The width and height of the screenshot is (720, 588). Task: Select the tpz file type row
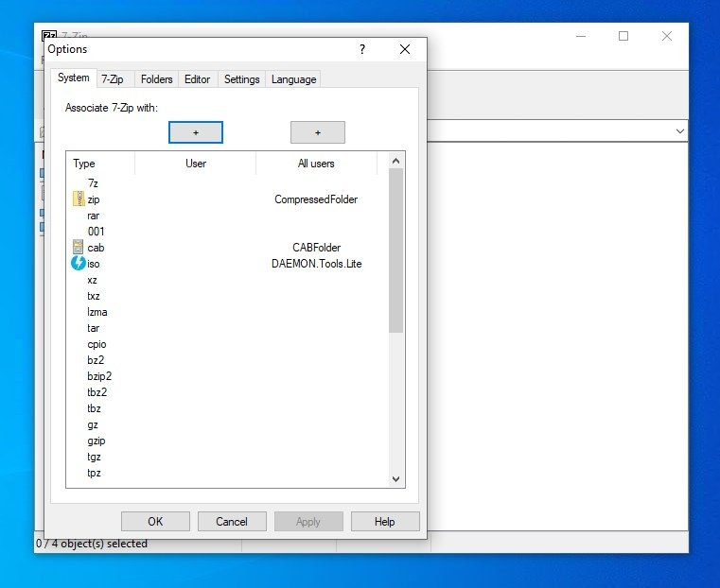[227, 473]
